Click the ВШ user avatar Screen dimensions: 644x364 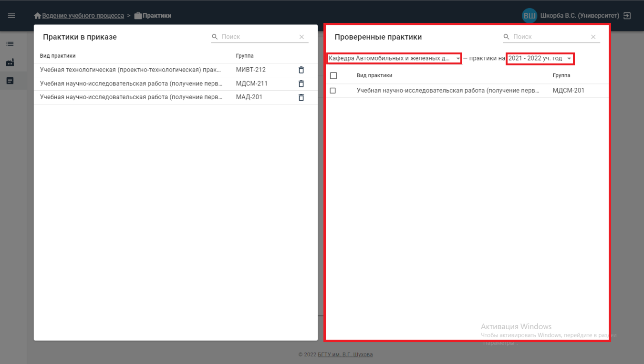[x=530, y=16]
